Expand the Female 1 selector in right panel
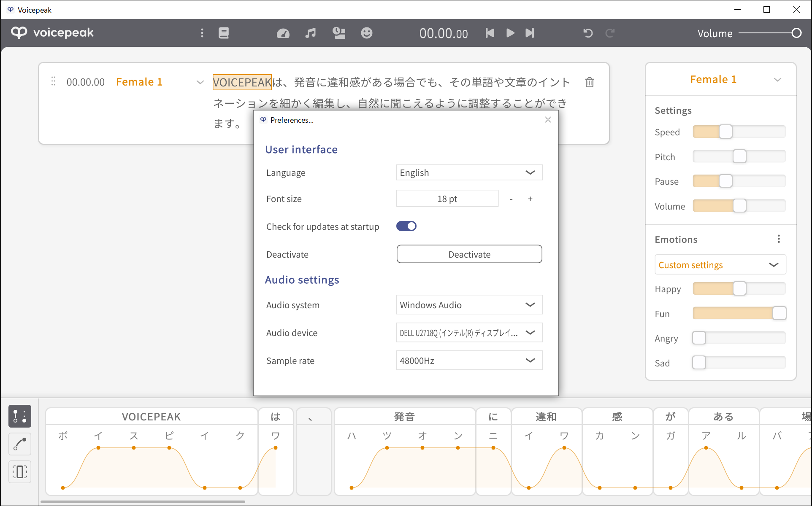The height and width of the screenshot is (506, 812). [x=777, y=80]
